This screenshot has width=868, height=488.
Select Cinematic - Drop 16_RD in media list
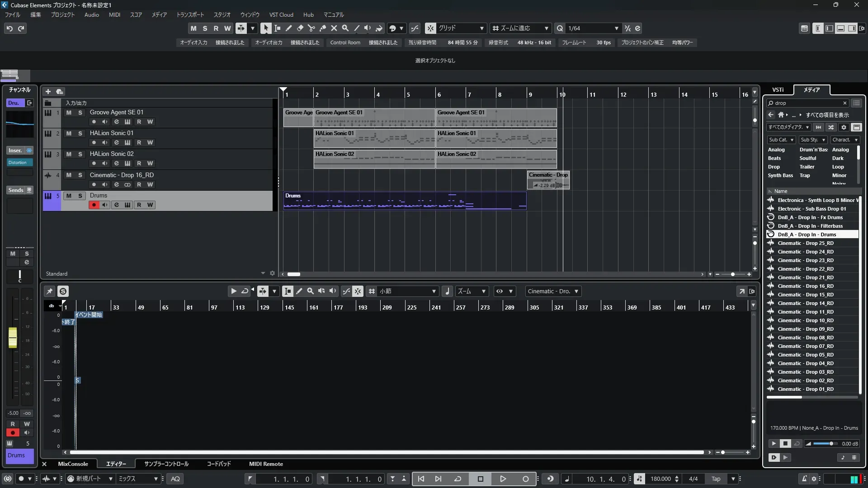[x=805, y=286]
